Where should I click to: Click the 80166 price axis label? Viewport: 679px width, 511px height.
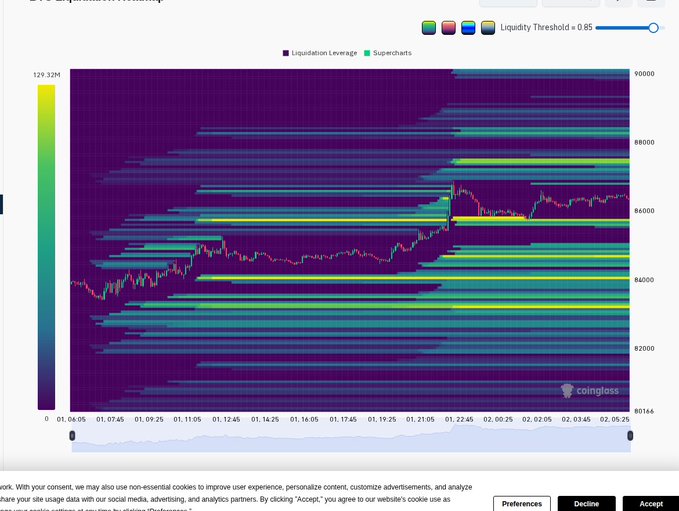coord(644,411)
